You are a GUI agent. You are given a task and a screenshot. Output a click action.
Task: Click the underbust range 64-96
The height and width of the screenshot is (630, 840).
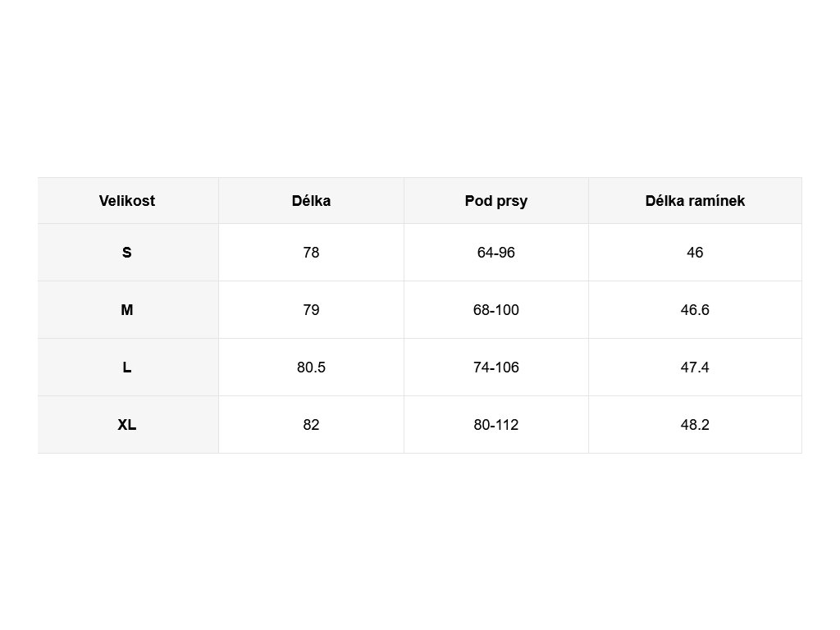tap(495, 253)
